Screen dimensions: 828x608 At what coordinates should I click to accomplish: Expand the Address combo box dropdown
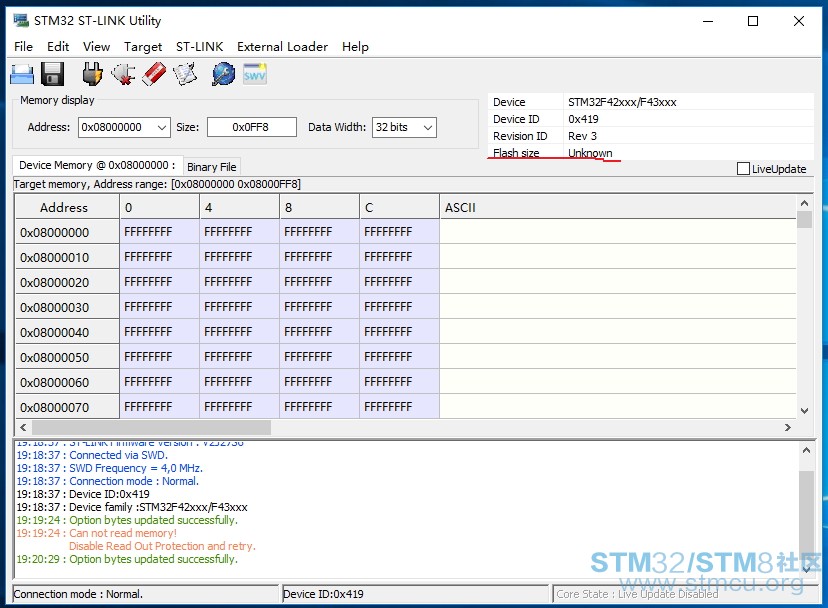point(162,127)
